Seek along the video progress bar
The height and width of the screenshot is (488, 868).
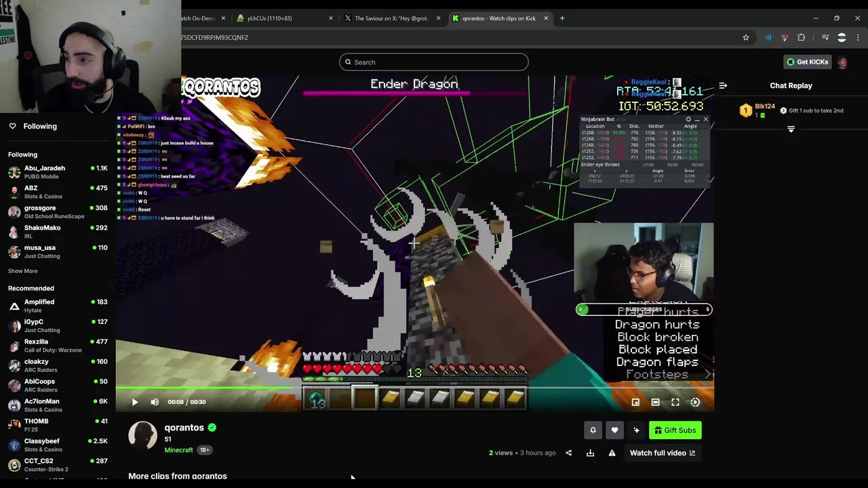pos(414,388)
